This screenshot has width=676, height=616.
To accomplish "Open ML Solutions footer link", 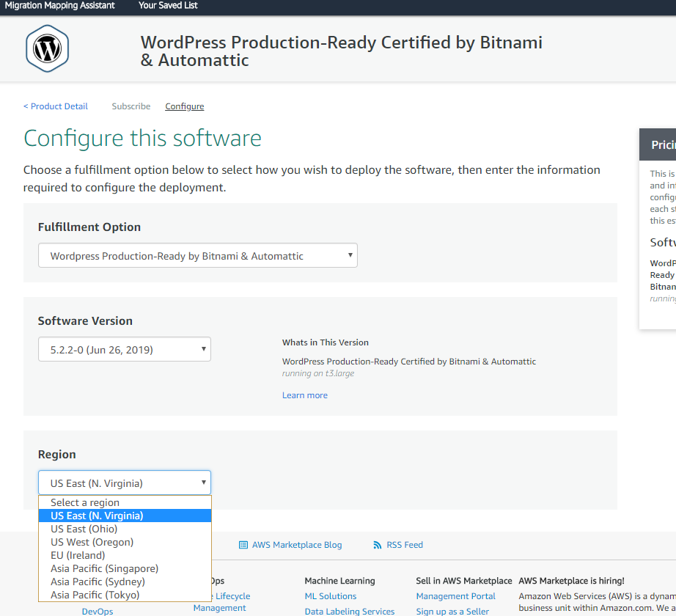I will click(331, 596).
